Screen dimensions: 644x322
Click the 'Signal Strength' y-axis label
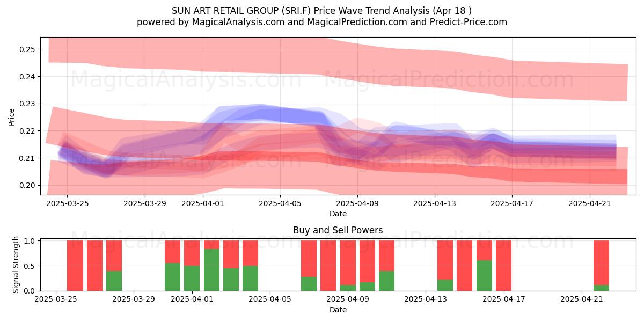click(x=16, y=265)
